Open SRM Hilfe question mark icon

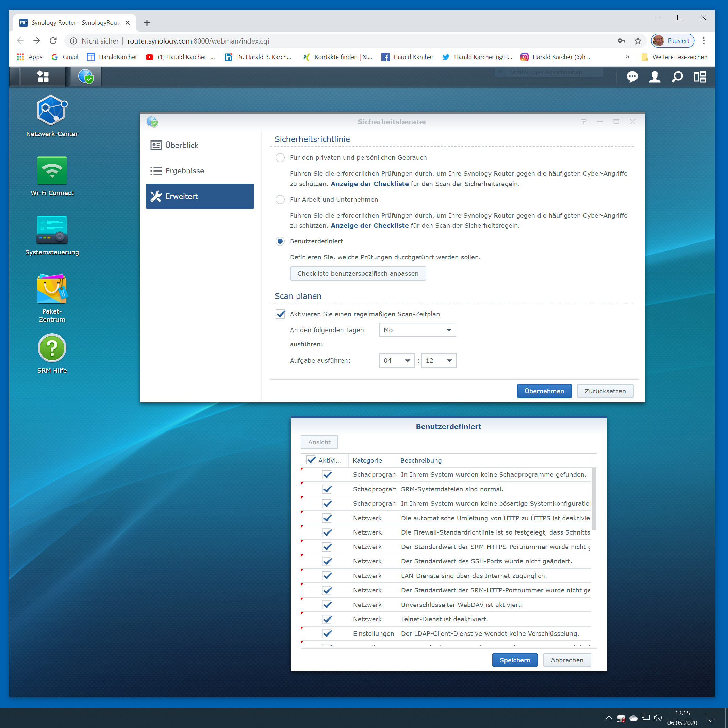pos(52,348)
